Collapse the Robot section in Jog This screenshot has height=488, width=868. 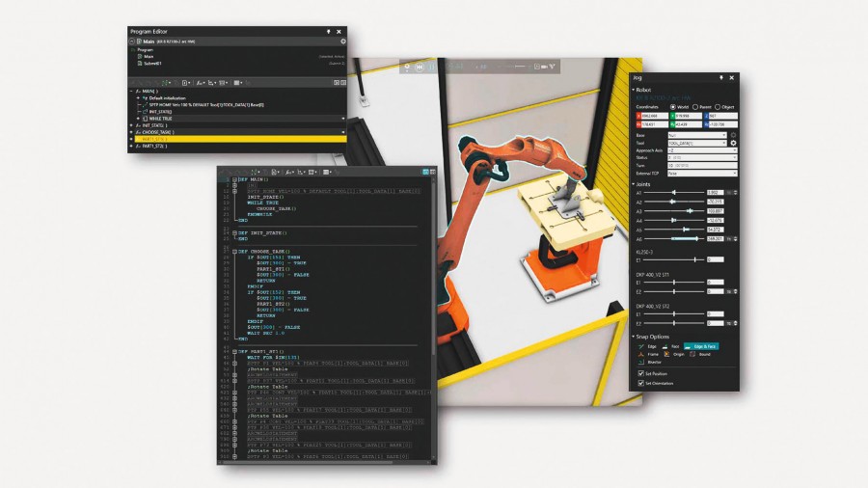tap(634, 90)
